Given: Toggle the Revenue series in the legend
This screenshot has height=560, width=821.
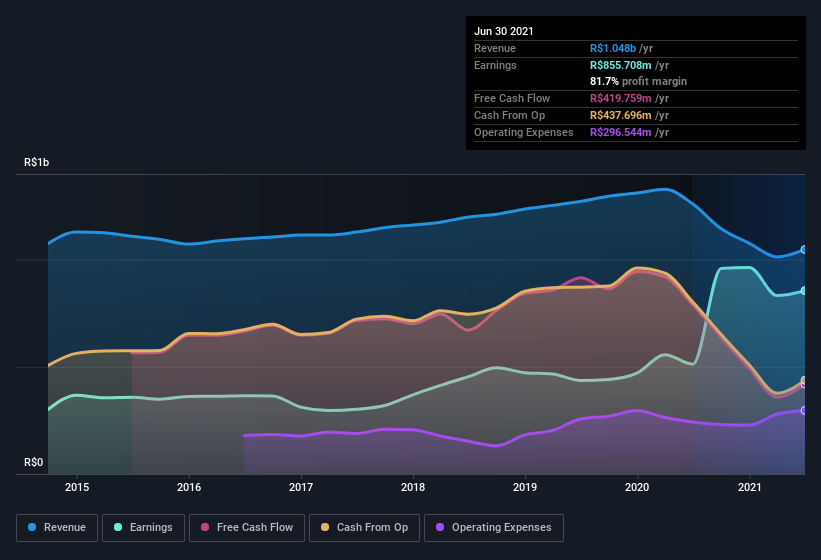Looking at the screenshot, I should (x=57, y=527).
